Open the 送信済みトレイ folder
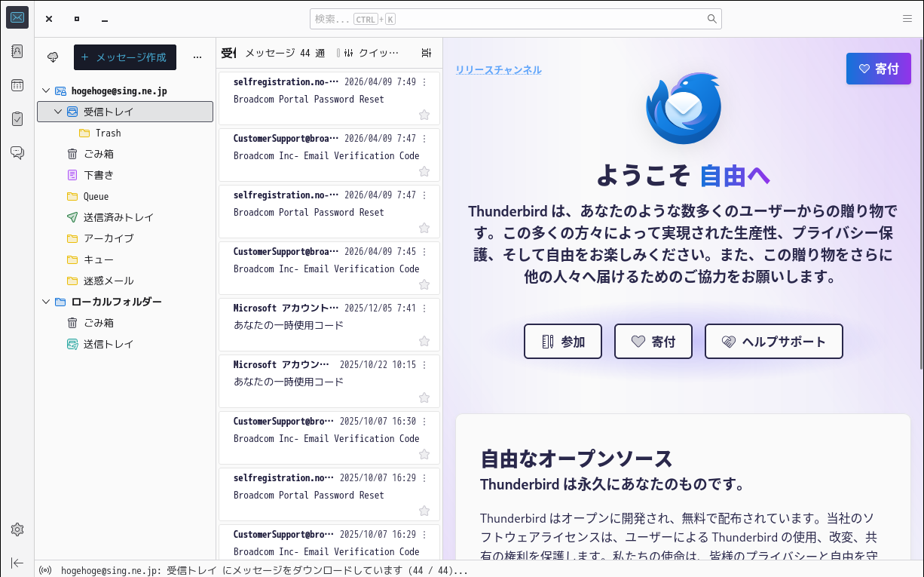 click(125, 217)
